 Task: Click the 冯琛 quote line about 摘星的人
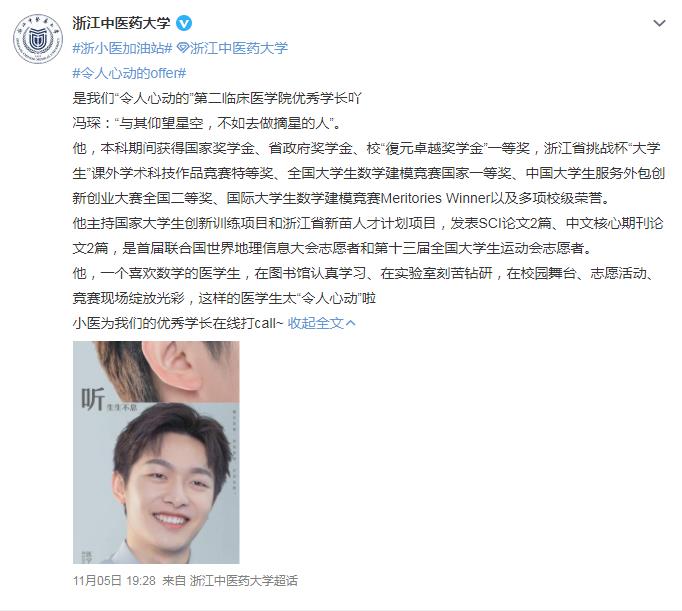point(208,123)
